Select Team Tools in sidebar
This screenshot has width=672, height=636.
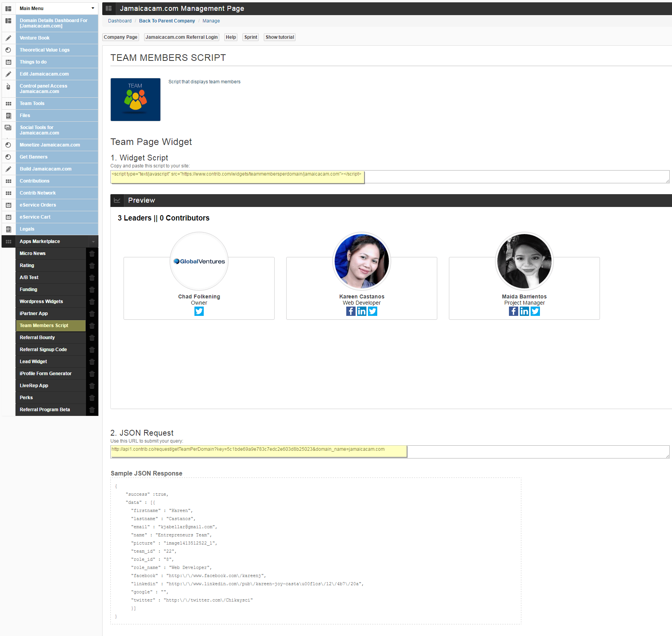click(x=57, y=103)
